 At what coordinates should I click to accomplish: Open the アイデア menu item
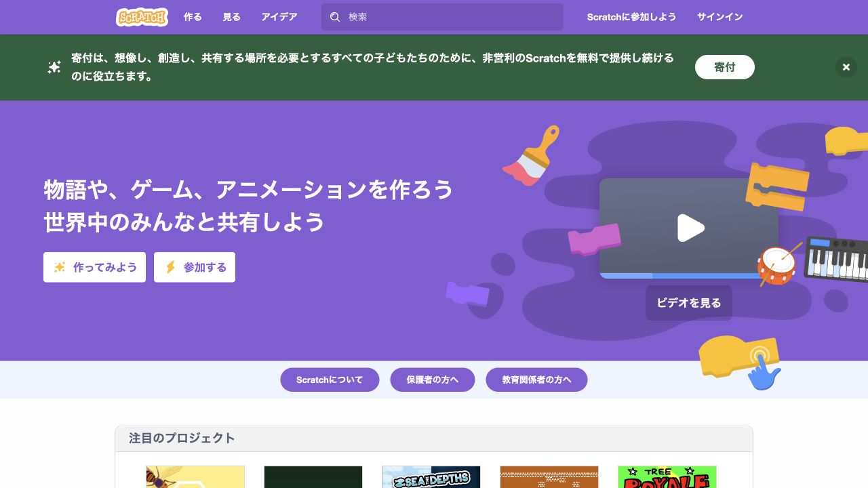[x=279, y=17]
